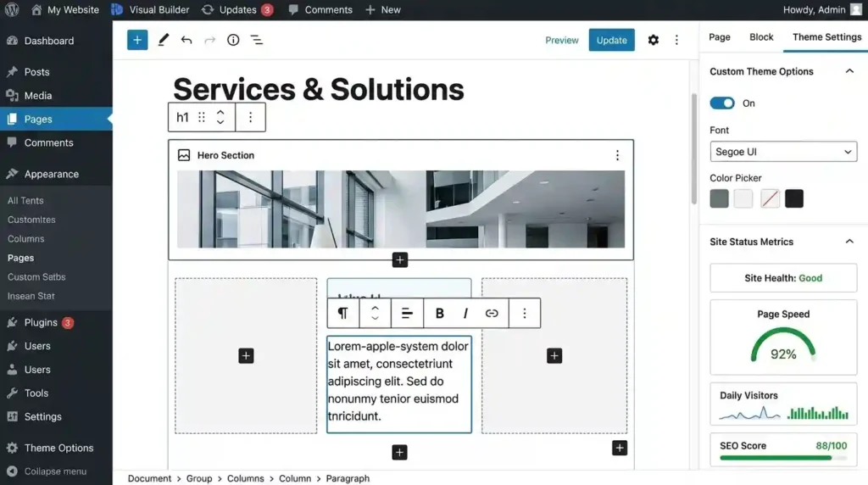The width and height of the screenshot is (868, 485).
Task: Open editor settings gear
Action: tap(654, 40)
